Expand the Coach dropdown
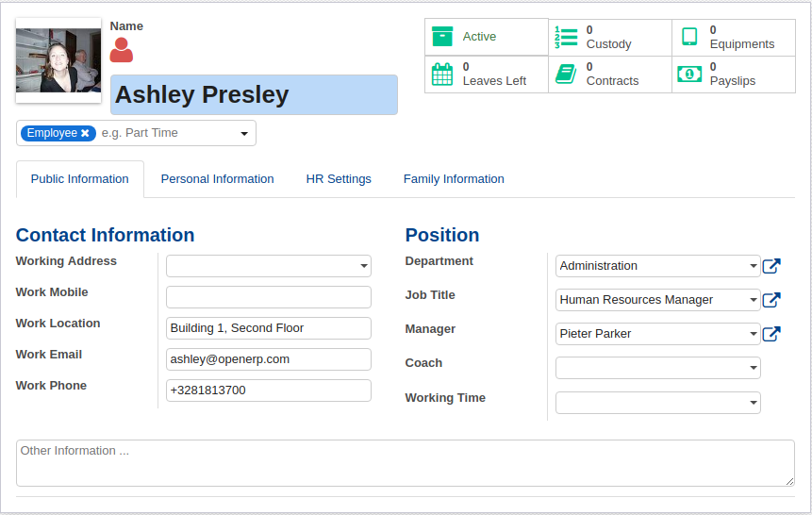 tap(754, 368)
